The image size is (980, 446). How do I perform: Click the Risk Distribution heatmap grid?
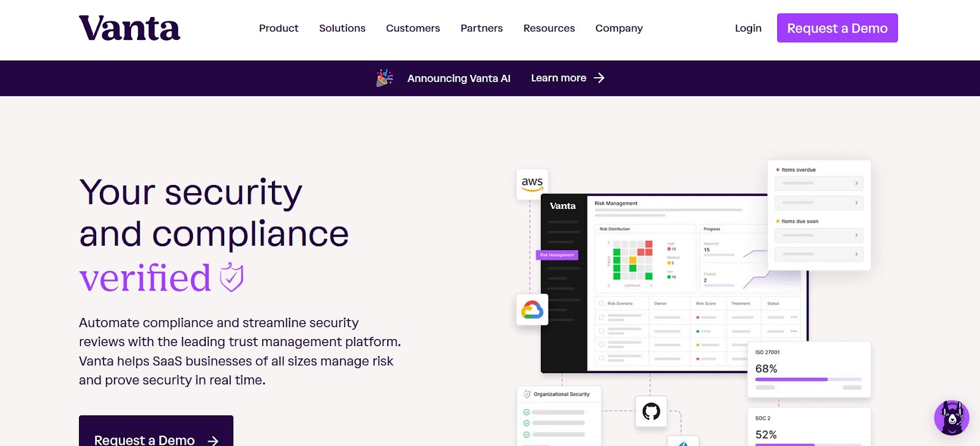633,260
